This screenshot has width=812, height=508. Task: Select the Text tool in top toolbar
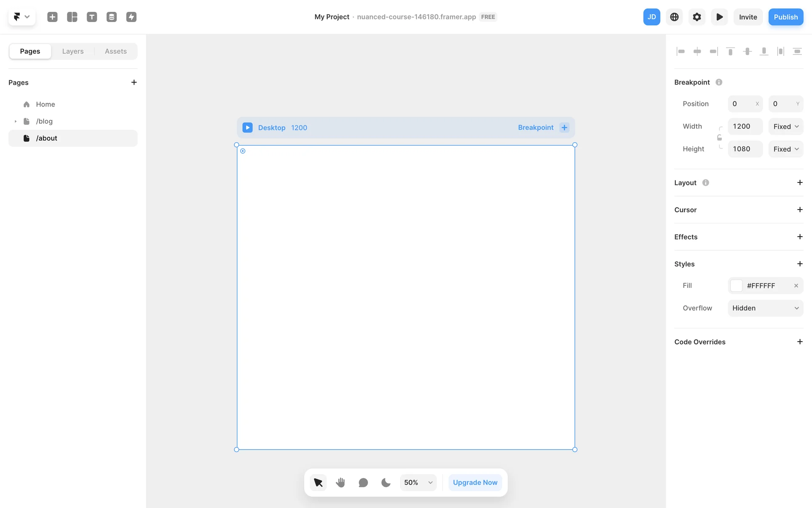[92, 17]
